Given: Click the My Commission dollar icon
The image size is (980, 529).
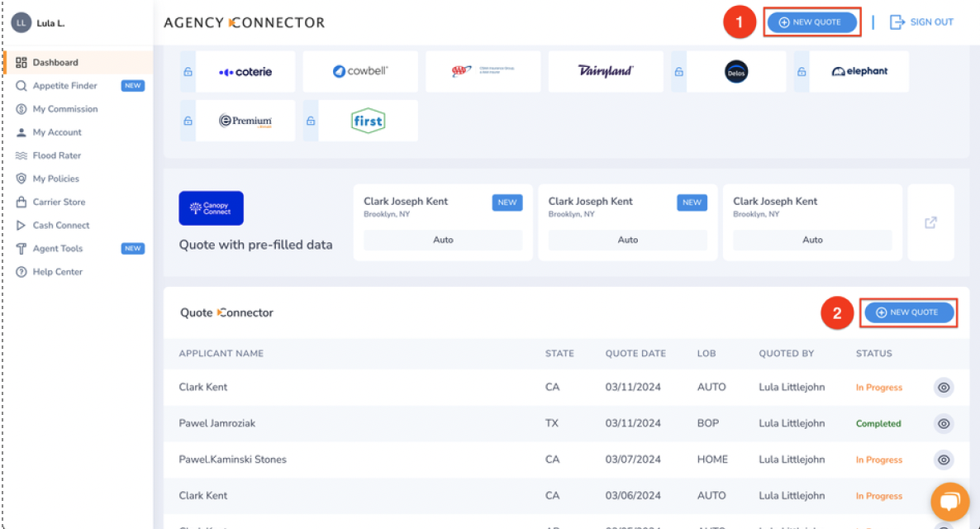Looking at the screenshot, I should coord(20,108).
